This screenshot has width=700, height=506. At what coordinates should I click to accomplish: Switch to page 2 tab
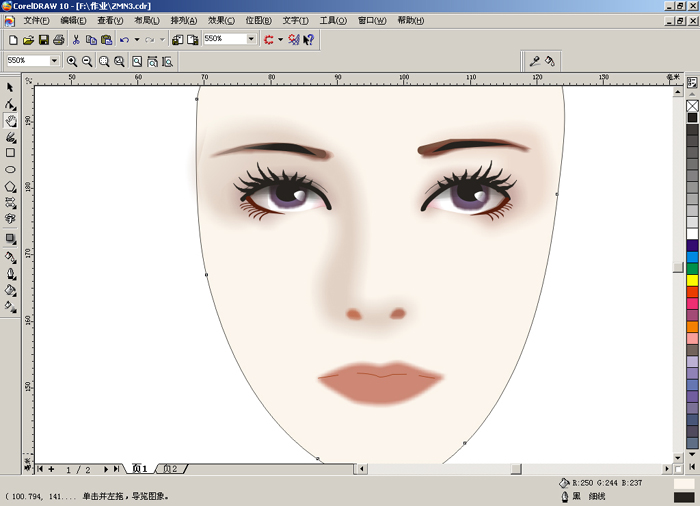click(171, 469)
